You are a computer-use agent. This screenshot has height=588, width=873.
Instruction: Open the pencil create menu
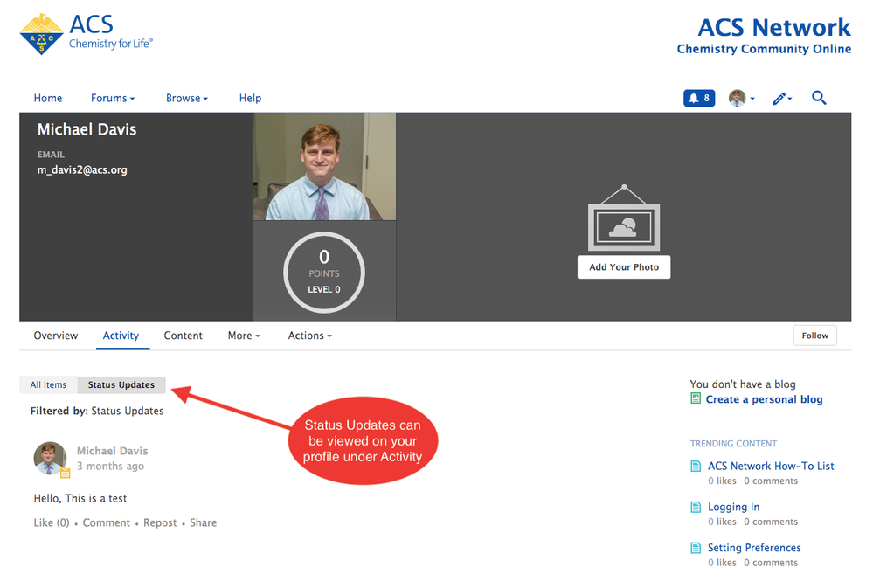(781, 99)
